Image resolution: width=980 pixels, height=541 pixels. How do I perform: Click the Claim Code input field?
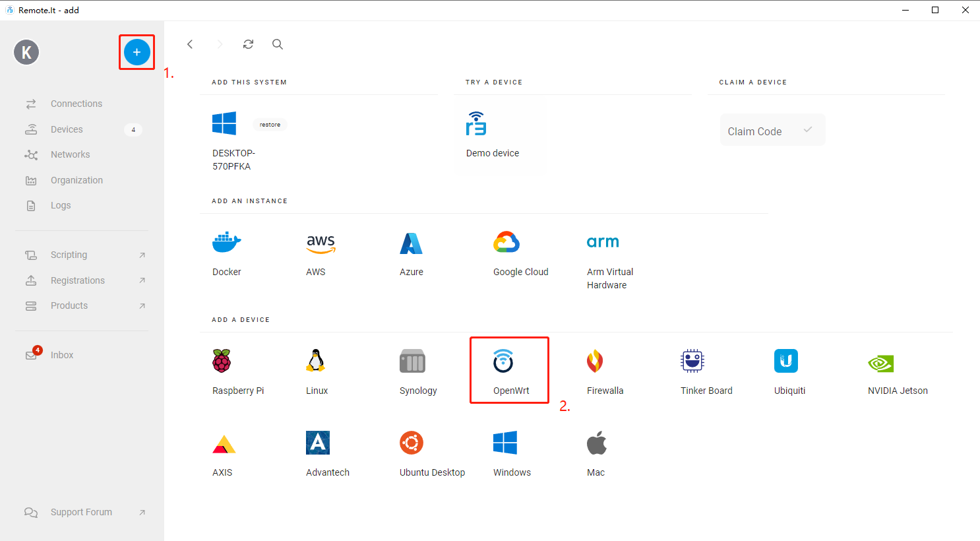click(772, 130)
